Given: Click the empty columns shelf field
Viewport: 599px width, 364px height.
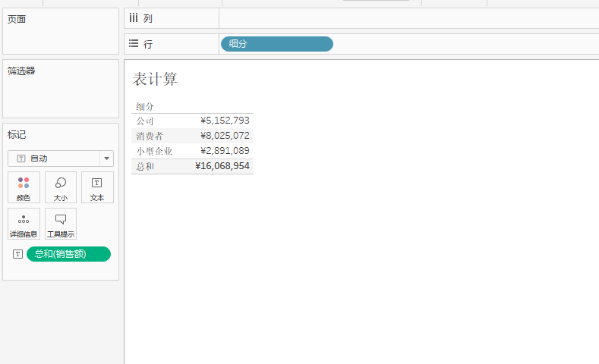Looking at the screenshot, I should (408, 18).
